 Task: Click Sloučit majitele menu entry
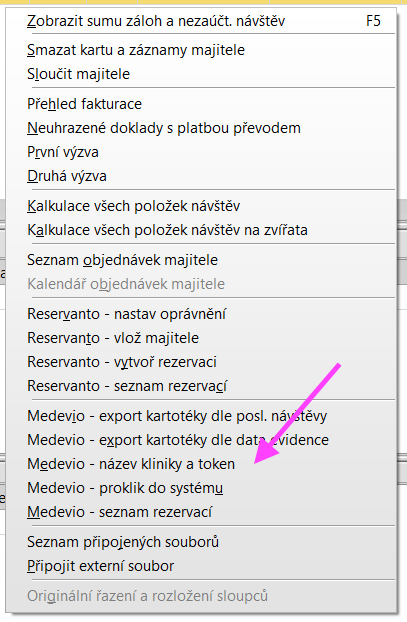click(201, 74)
